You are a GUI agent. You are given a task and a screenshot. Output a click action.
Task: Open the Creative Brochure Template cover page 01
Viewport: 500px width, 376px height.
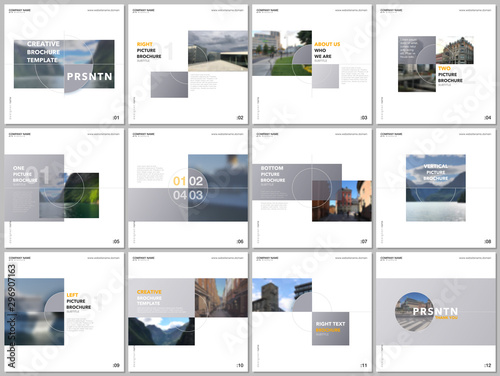(64, 64)
